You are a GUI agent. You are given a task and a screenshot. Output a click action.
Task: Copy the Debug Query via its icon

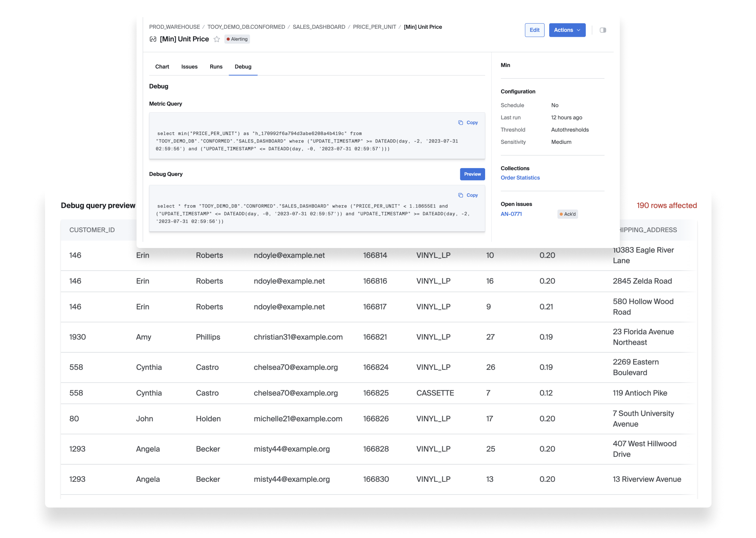pyautogui.click(x=461, y=195)
